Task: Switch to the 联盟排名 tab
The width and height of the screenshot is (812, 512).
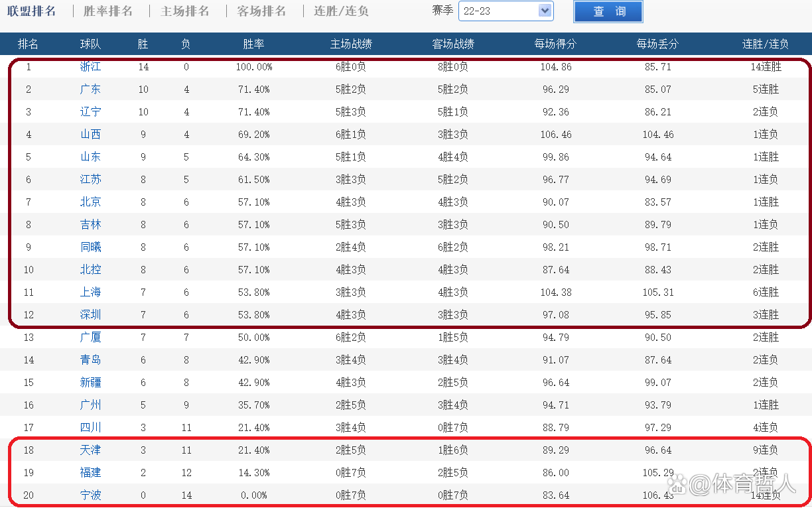Action: (32, 11)
